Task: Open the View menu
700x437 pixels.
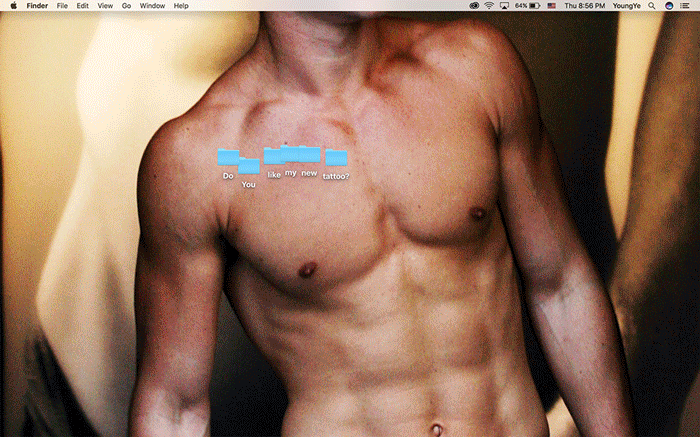Action: click(x=105, y=6)
